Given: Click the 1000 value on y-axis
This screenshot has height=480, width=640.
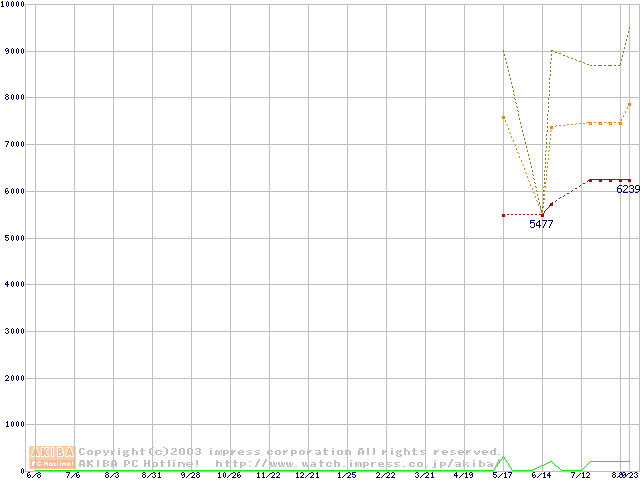Looking at the screenshot, I should click(14, 425).
